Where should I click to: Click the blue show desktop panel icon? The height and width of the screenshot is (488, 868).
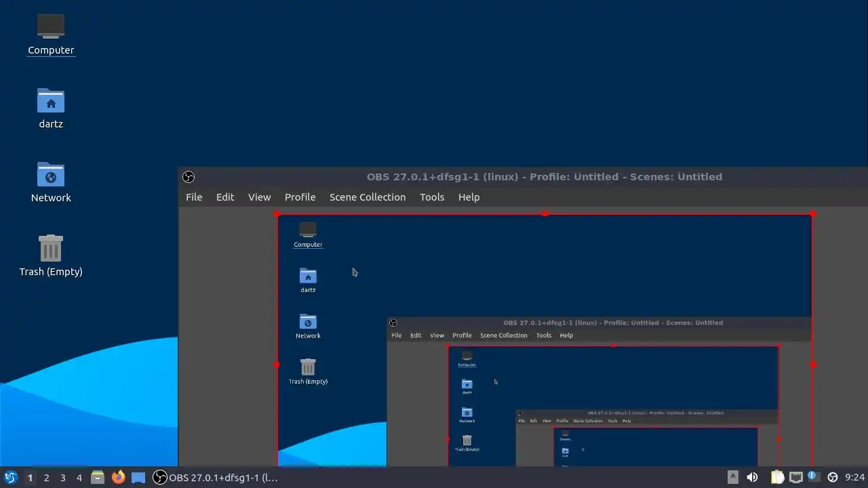[138, 477]
